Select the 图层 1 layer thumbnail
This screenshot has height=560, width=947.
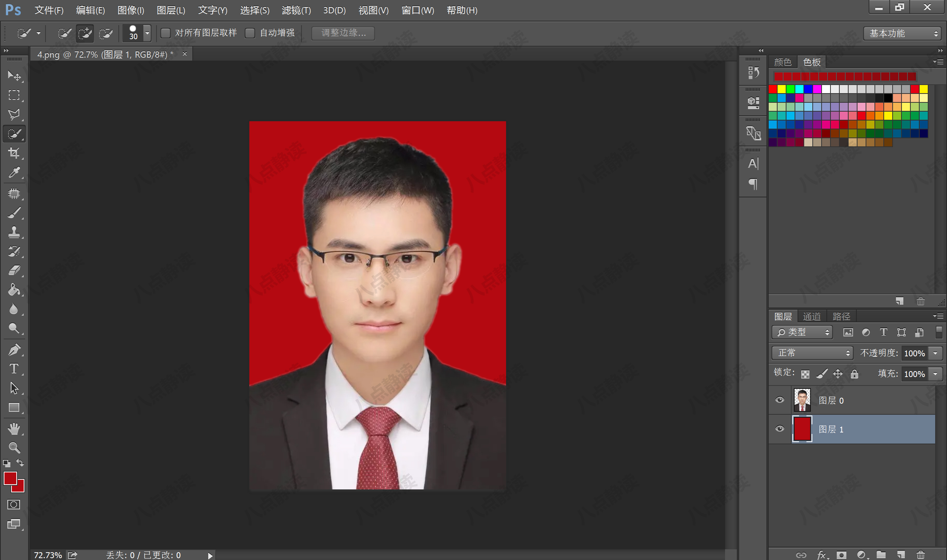click(x=802, y=429)
